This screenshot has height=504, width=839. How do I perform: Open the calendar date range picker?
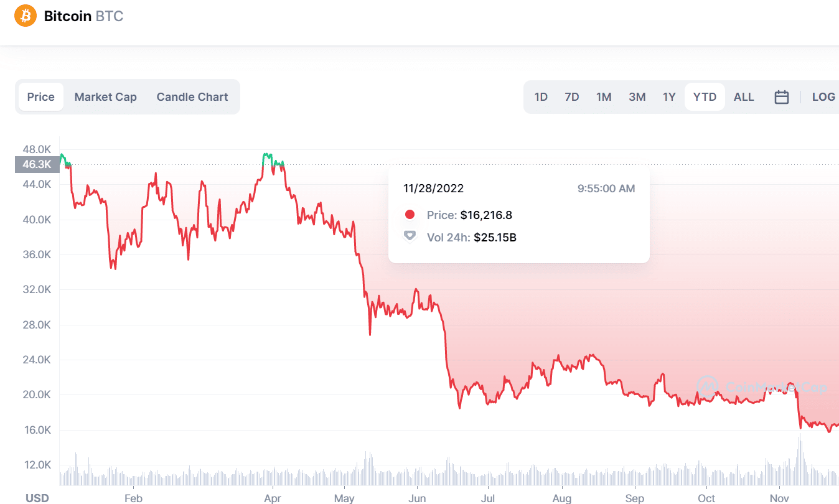(782, 97)
